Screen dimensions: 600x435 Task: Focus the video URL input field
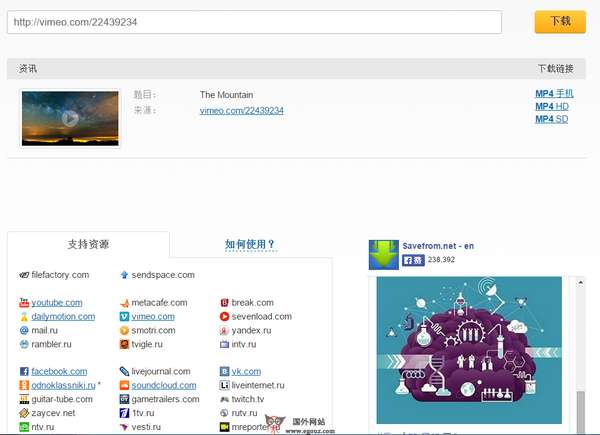(254, 22)
